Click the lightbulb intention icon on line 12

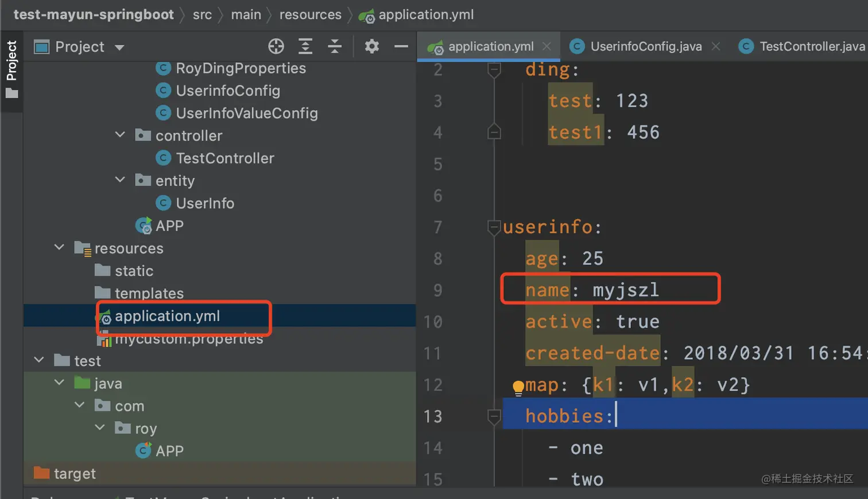coord(518,388)
